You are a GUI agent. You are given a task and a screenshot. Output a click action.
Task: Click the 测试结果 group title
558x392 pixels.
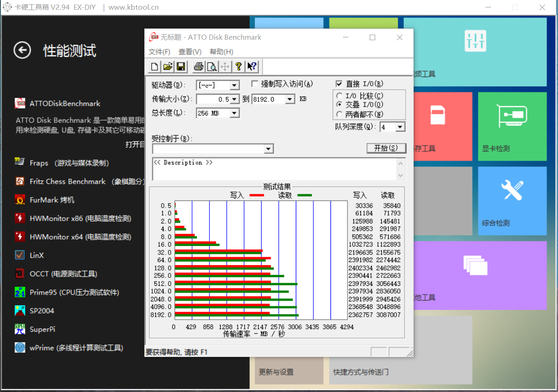pos(277,187)
